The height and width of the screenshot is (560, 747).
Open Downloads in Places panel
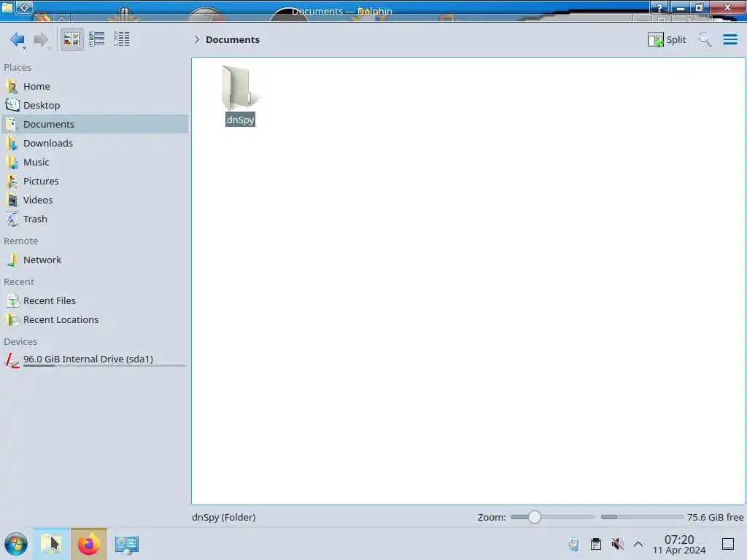[x=94, y=144]
